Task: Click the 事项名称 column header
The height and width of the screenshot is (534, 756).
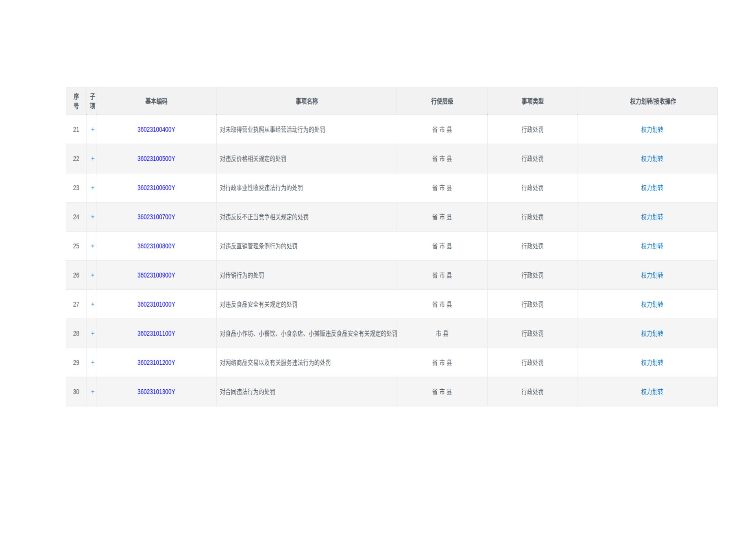Action: pyautogui.click(x=306, y=101)
